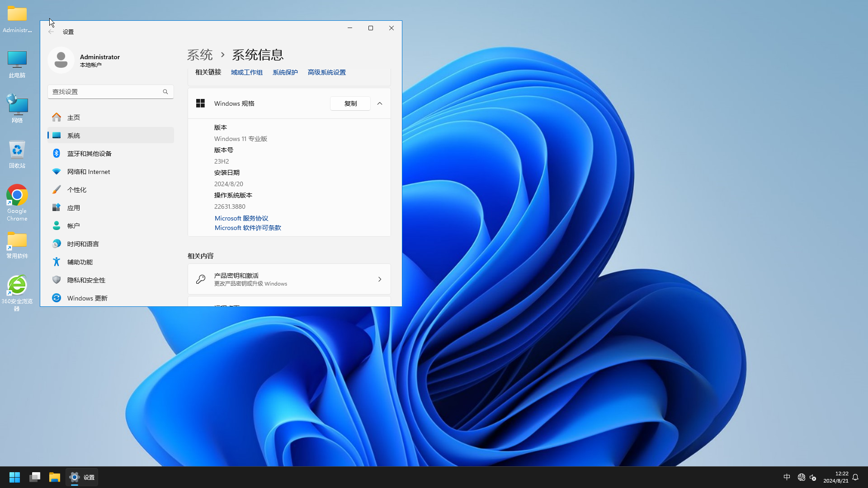
Task: Select the 系统 monitor icon in sidebar
Action: pyautogui.click(x=57, y=136)
